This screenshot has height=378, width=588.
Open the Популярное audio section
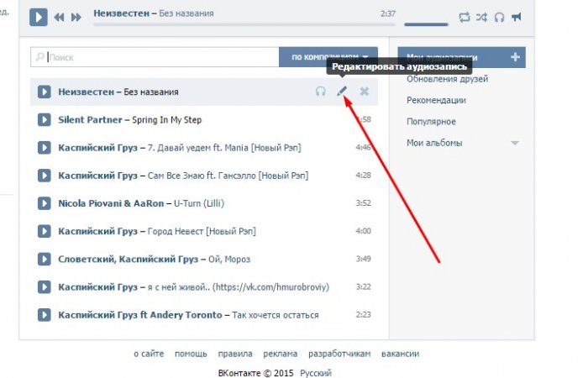(x=431, y=122)
